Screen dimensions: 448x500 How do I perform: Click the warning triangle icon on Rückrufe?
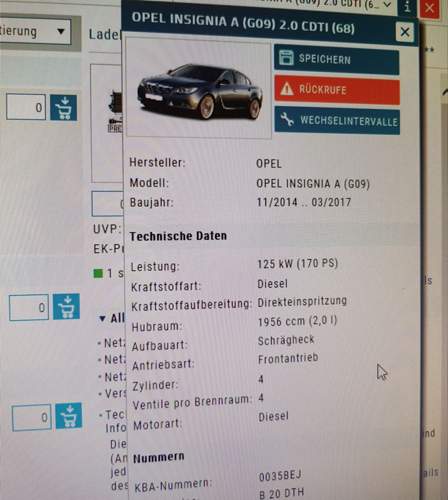[x=287, y=89]
